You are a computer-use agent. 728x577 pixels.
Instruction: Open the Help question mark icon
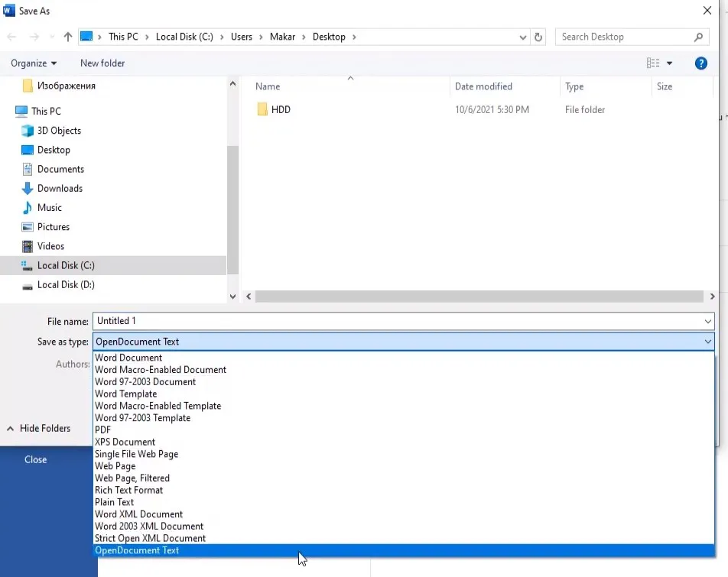[700, 63]
